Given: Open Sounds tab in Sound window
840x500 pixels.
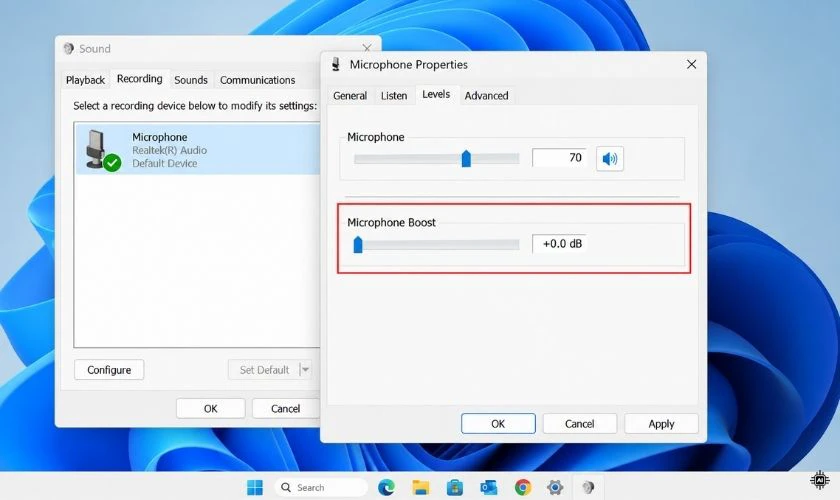Looking at the screenshot, I should (191, 80).
